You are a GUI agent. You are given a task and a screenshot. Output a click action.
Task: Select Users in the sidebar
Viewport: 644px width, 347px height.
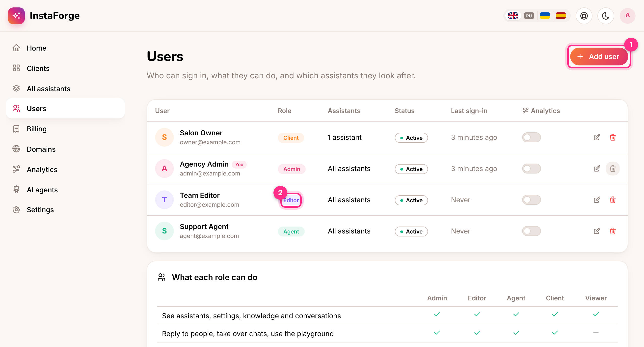point(65,109)
